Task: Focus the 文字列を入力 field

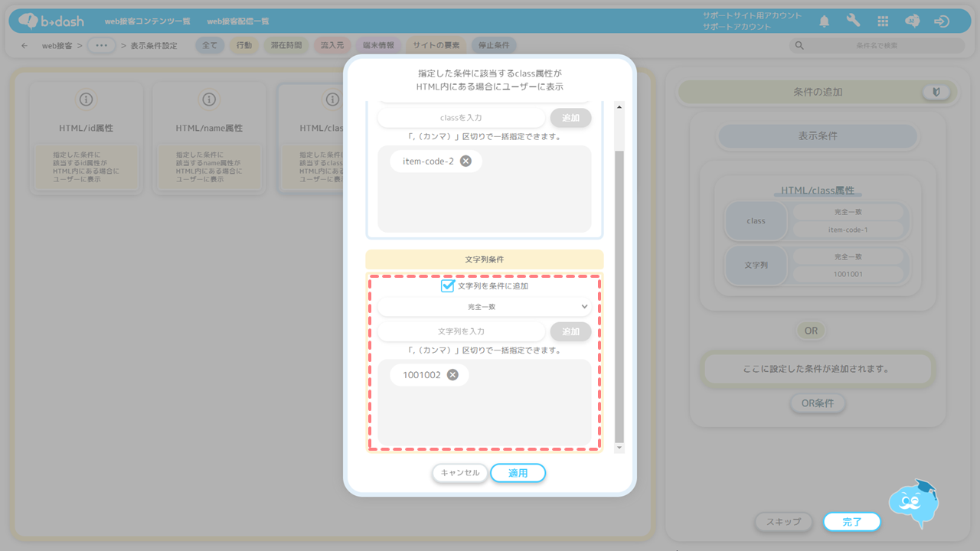Action: click(x=461, y=331)
